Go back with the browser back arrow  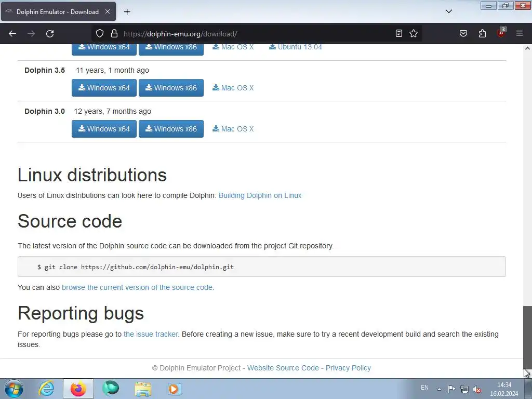(x=12, y=34)
